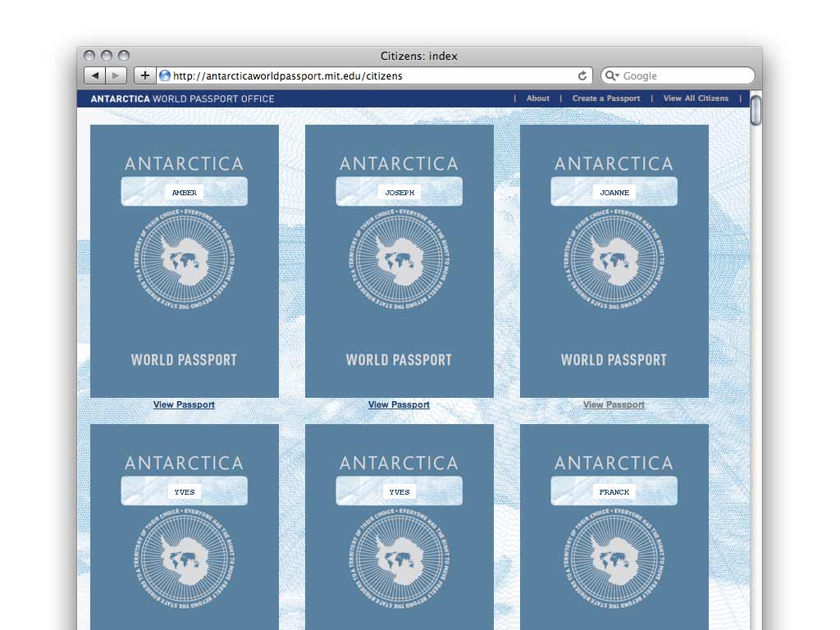Go back with the browser back arrow
Screen dimensions: 840x630
[95, 75]
